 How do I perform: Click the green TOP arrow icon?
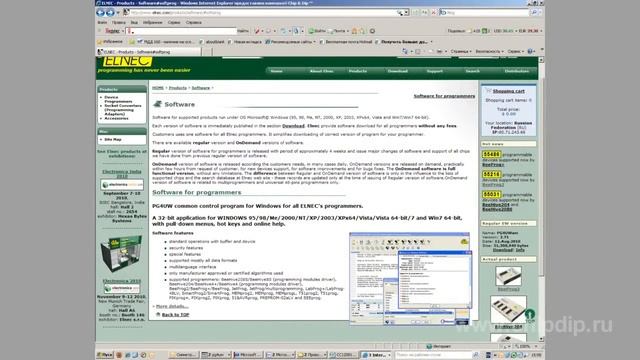pyautogui.click(x=530, y=315)
